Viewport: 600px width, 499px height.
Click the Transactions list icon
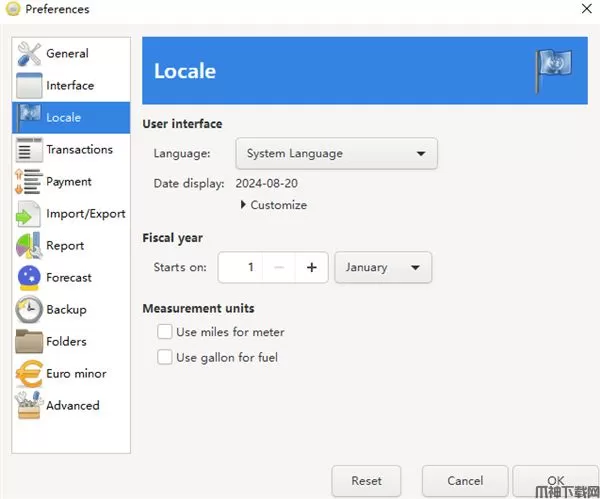[29, 150]
